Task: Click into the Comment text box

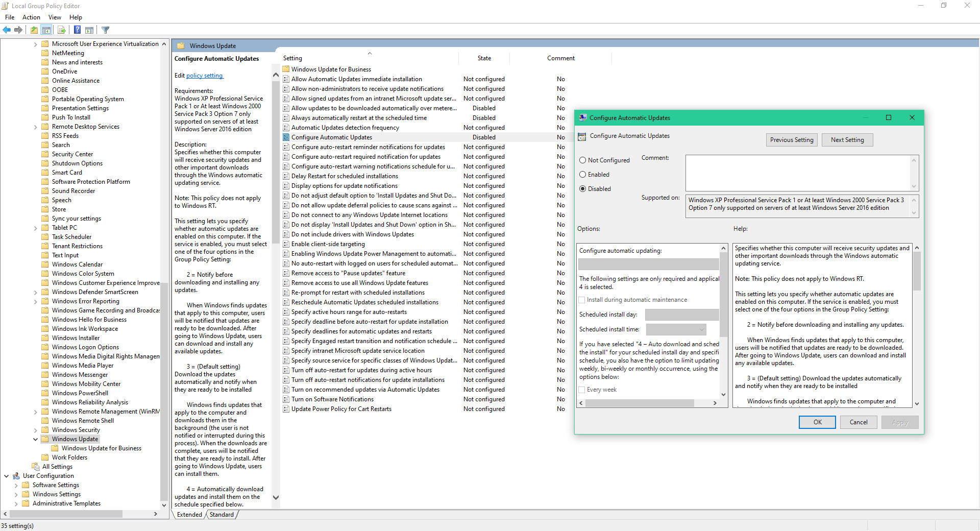Action: [x=798, y=173]
